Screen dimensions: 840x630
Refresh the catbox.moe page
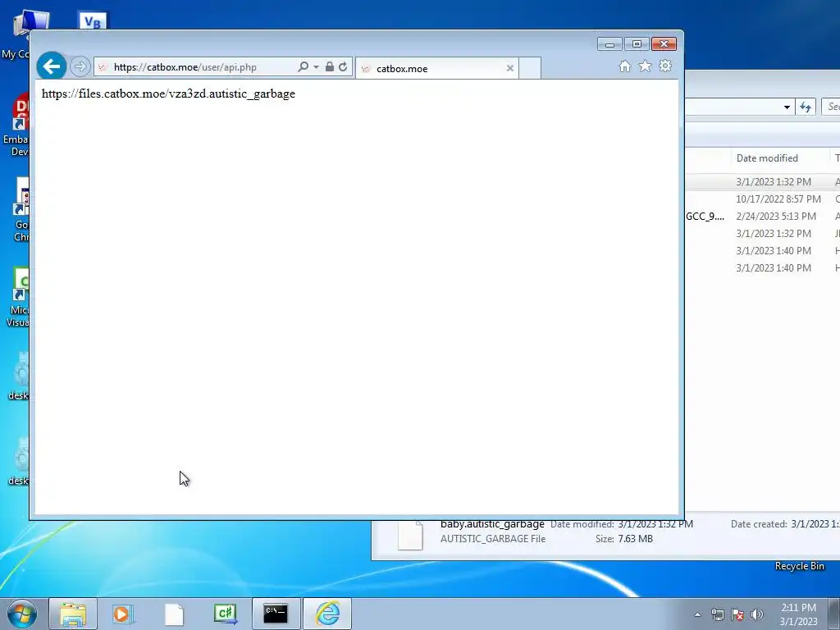(x=343, y=66)
